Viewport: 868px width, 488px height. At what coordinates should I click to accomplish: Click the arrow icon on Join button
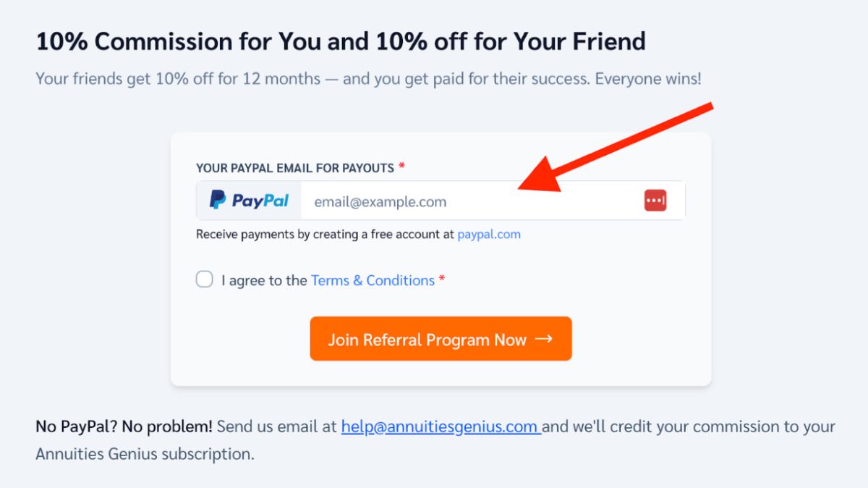point(544,339)
